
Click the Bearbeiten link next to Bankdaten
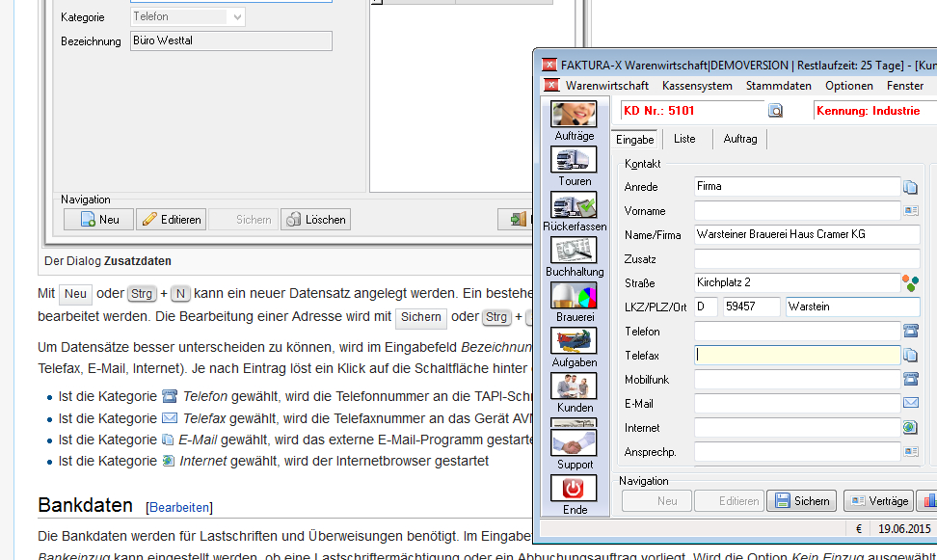point(179,507)
